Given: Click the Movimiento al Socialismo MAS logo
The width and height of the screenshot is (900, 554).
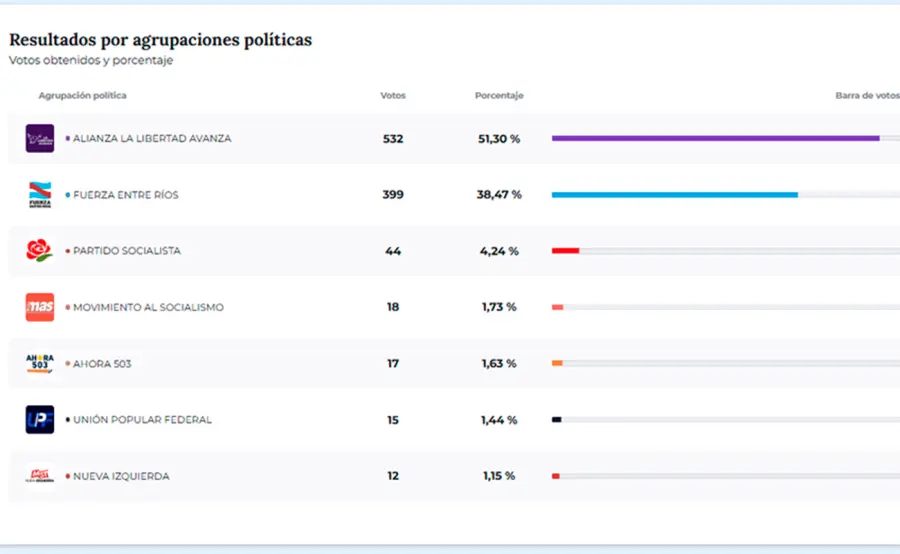Looking at the screenshot, I should (40, 307).
